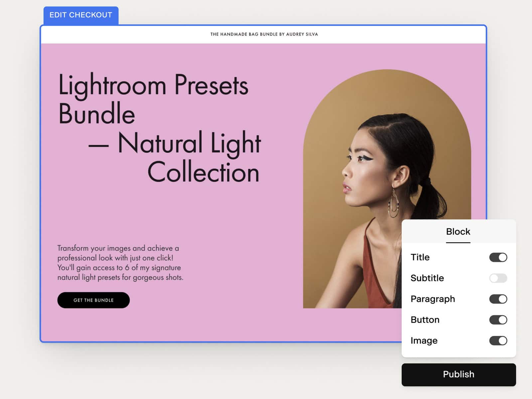Switch off the Image toggle
Image resolution: width=532 pixels, height=399 pixels.
click(498, 340)
